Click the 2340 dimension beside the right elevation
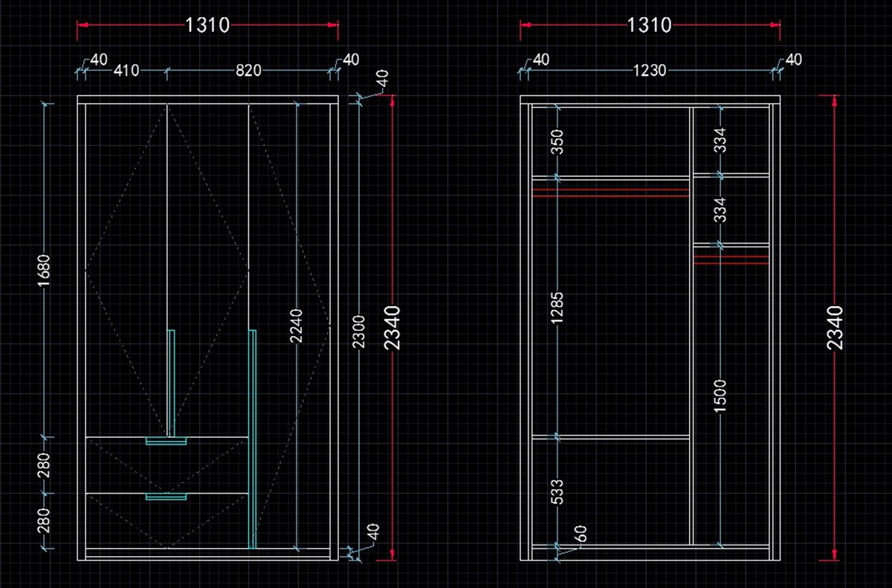 [x=835, y=328]
